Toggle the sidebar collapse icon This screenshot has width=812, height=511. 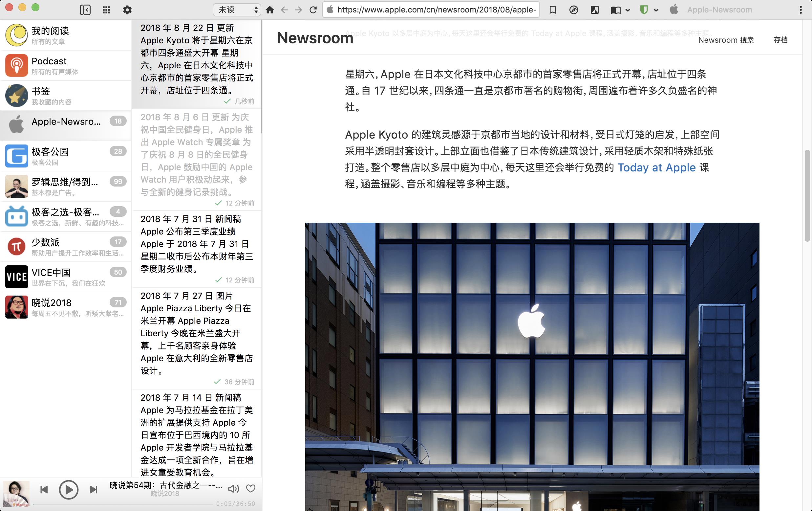(85, 10)
